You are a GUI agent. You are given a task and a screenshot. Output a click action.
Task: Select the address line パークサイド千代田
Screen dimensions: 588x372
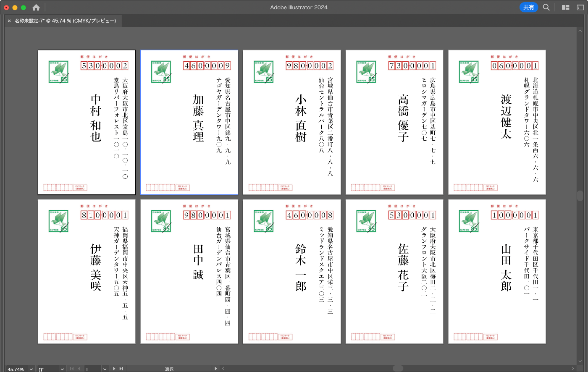point(527,253)
